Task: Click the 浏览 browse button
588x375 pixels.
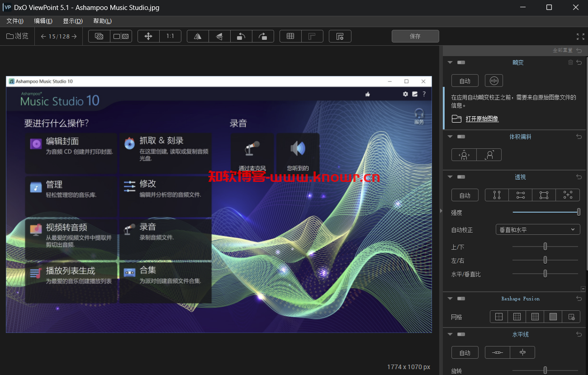Action: [x=17, y=36]
